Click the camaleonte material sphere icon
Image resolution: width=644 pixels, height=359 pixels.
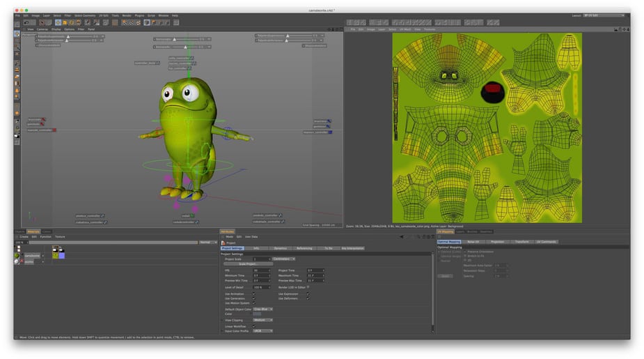(17, 256)
